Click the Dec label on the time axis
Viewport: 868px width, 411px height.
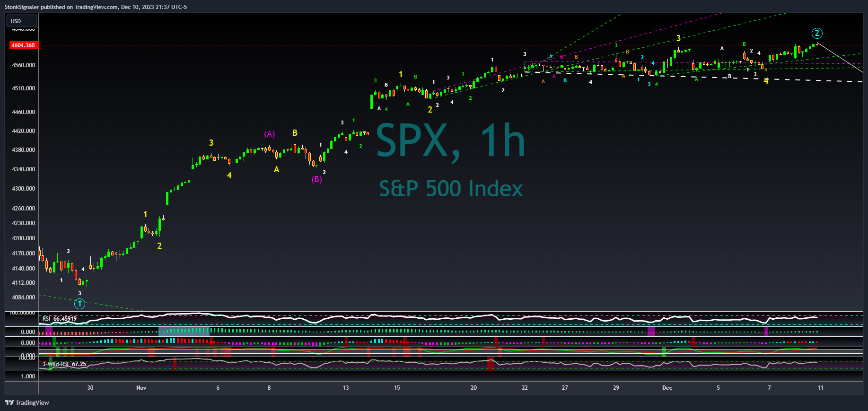point(667,388)
